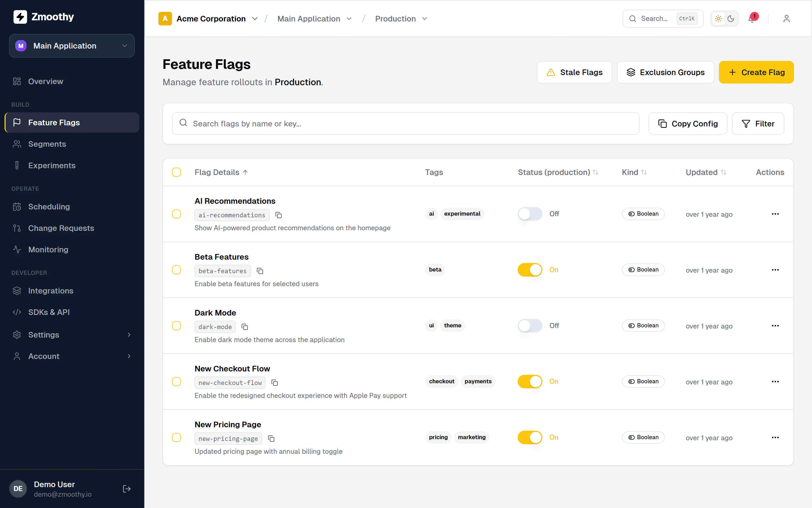Sort by Kind column
This screenshot has height=508, width=812.
(634, 172)
